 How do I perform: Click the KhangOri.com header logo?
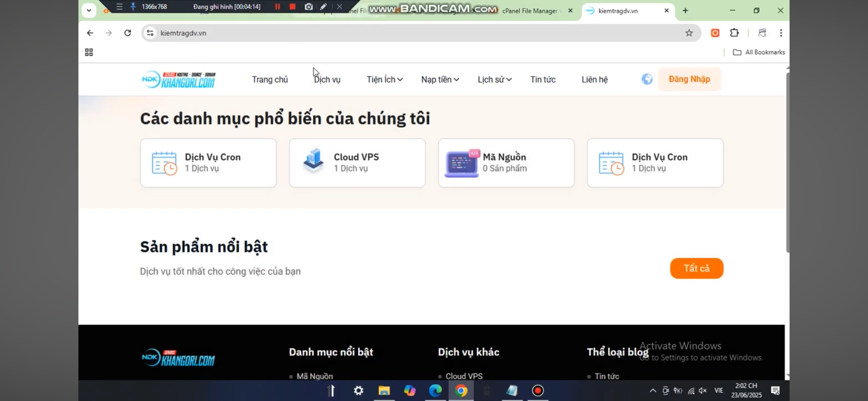179,79
